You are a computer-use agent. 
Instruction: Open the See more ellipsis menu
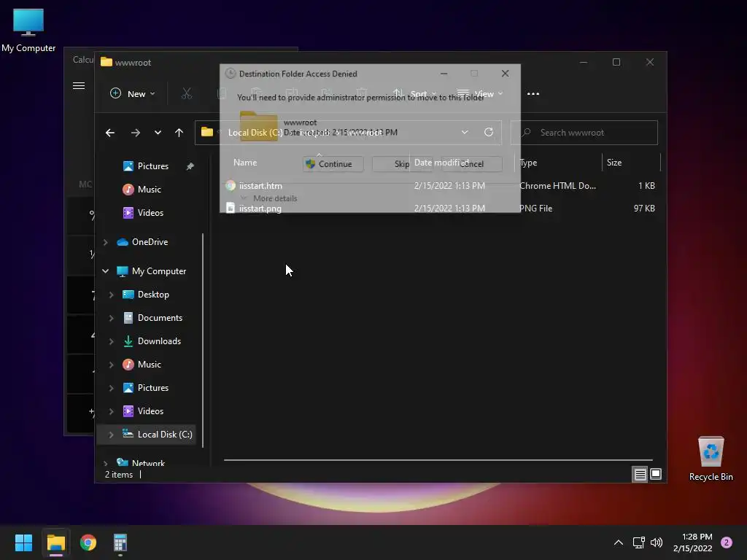(533, 94)
